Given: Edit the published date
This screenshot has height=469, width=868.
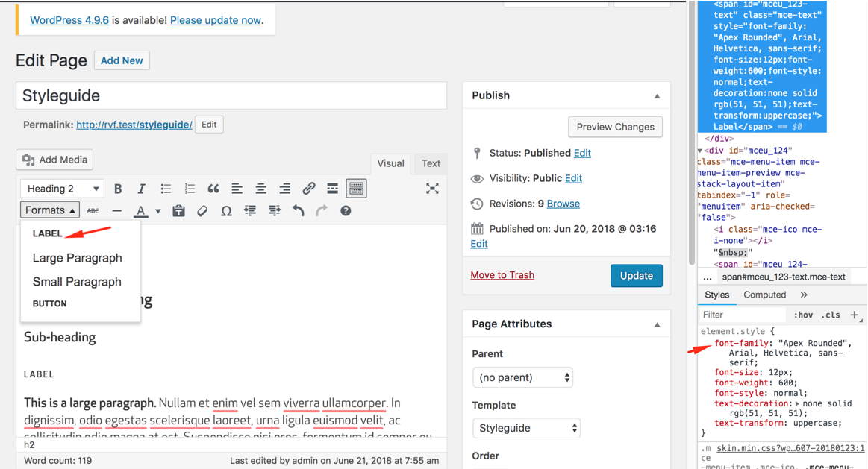Looking at the screenshot, I should pyautogui.click(x=479, y=243).
